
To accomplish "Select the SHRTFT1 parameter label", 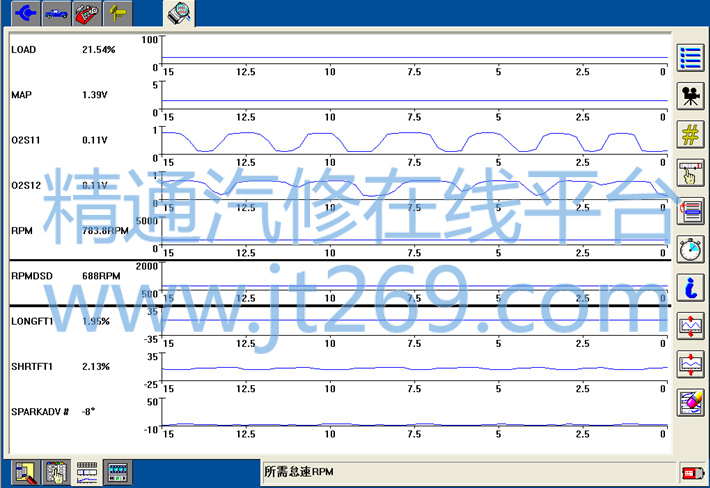I will [32, 367].
